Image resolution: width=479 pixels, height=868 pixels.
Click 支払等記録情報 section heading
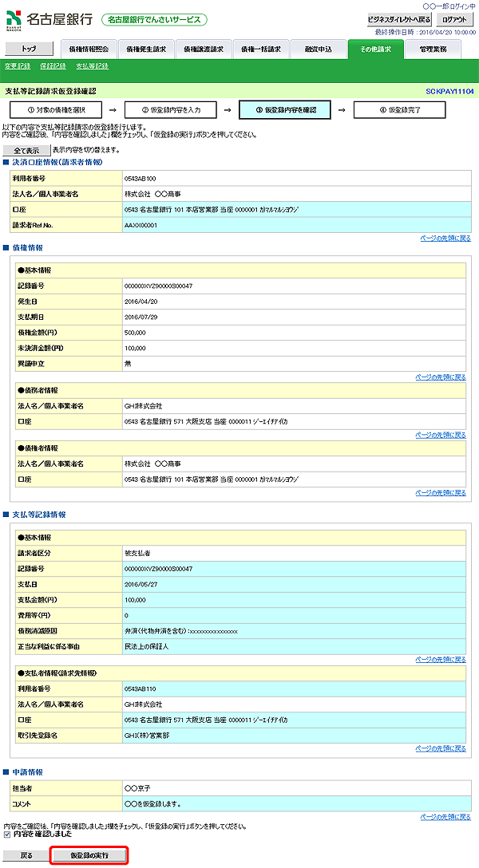(39, 515)
